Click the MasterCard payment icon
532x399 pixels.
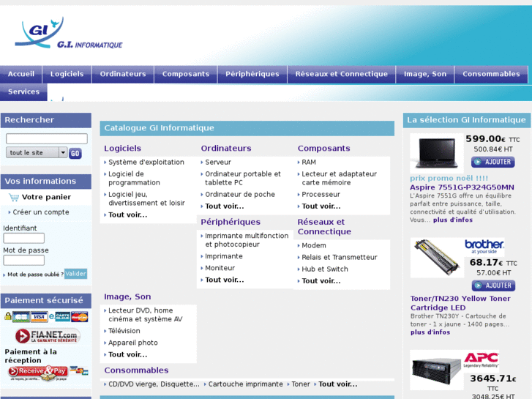(x=80, y=317)
